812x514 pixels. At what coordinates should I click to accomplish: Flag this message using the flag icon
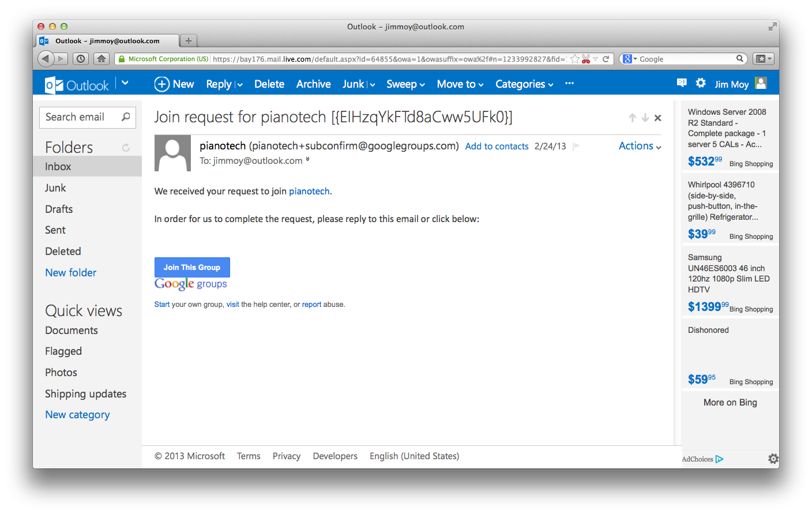point(576,147)
